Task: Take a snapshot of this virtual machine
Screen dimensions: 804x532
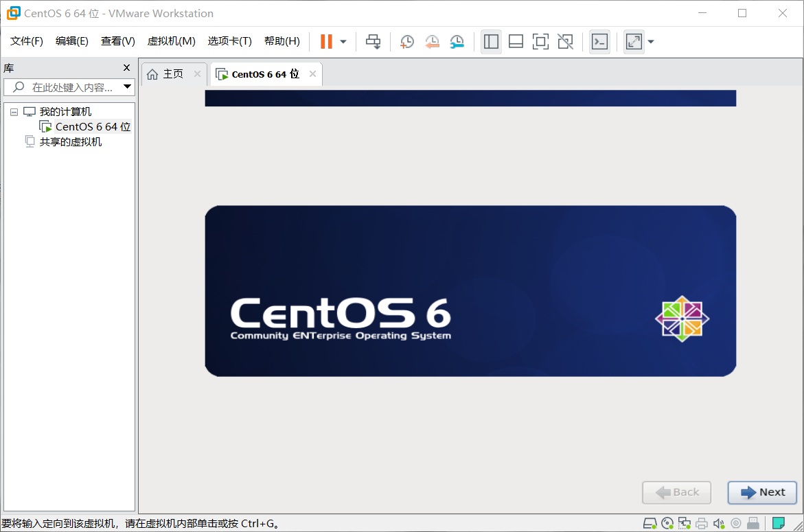Action: [x=406, y=41]
